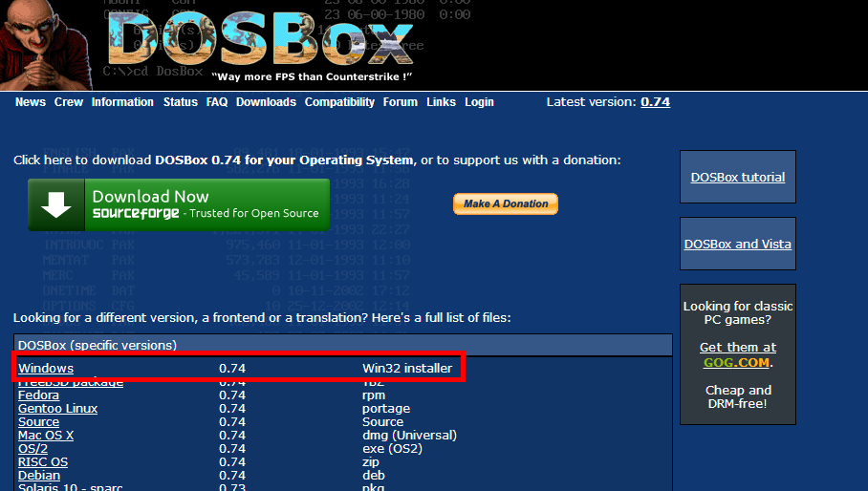Viewport: 868px width, 491px height.
Task: Click the white download arrow icon
Action: pos(55,204)
